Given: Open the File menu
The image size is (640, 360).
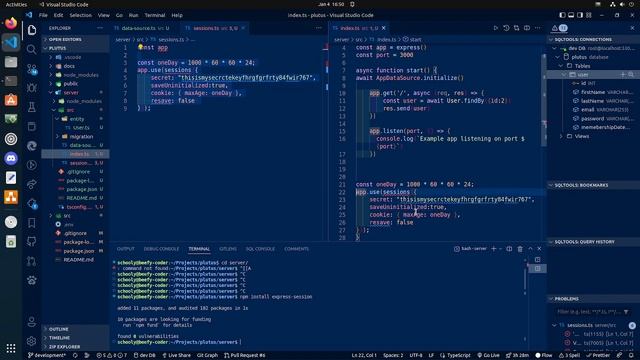Looking at the screenshot, I should coord(43,15).
